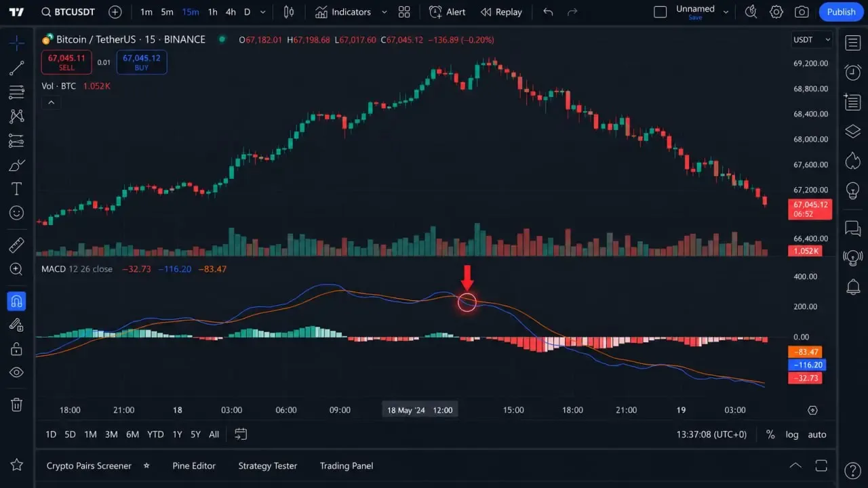This screenshot has width=868, height=488.
Task: Open chart settings gear
Action: (x=776, y=12)
